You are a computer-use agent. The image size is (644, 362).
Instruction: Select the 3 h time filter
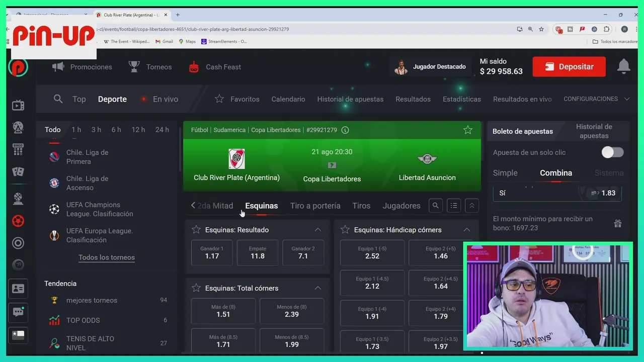96,130
